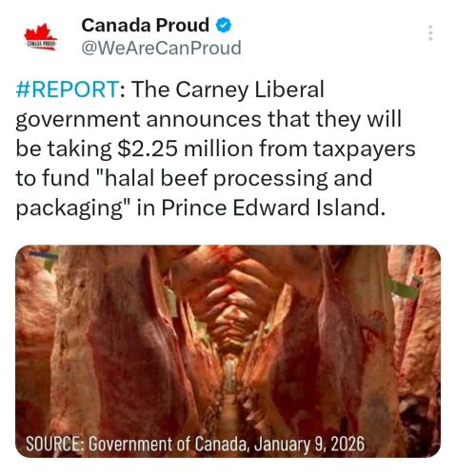The height and width of the screenshot is (476, 456).
Task: Click the quoted "halal beef processing" phrase
Action: pos(212,178)
